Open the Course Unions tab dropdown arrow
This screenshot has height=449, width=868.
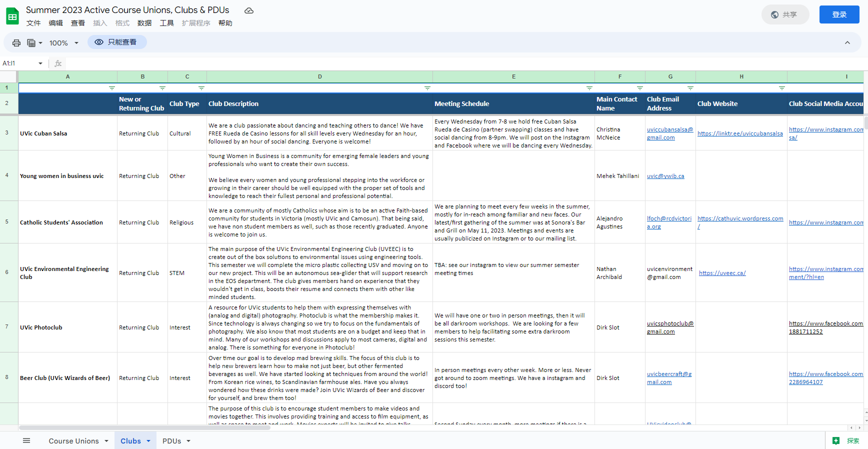coord(106,441)
